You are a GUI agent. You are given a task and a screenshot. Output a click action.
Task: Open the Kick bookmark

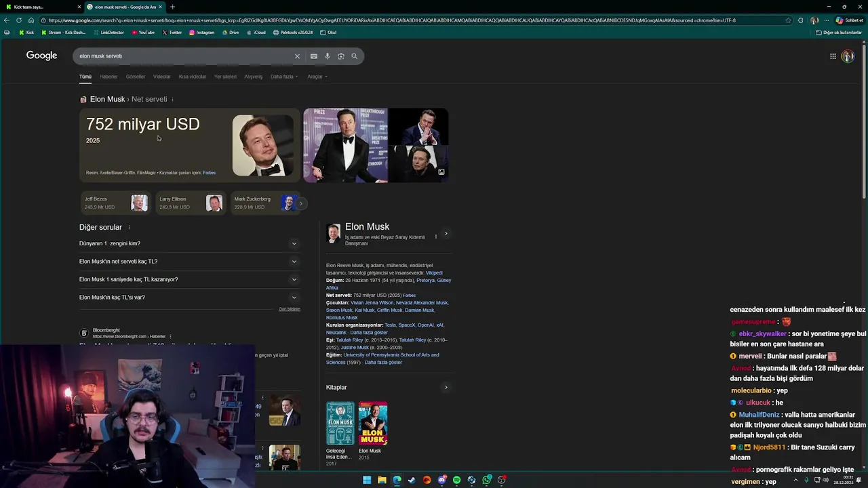click(x=26, y=33)
